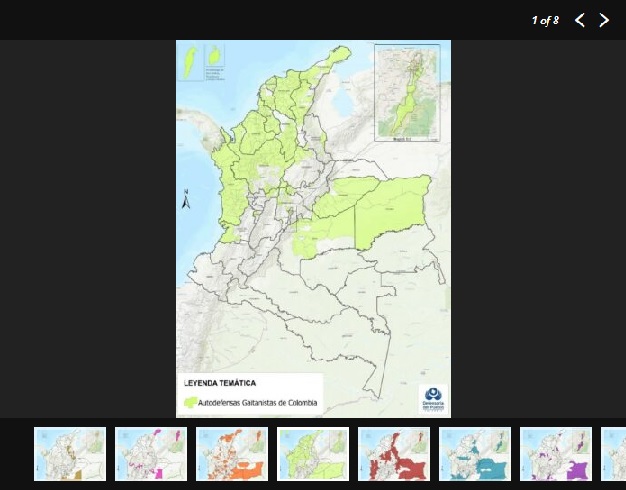This screenshot has width=626, height=490.
Task: Click the 'Leyenda Temática' legend title
Action: pyautogui.click(x=219, y=383)
